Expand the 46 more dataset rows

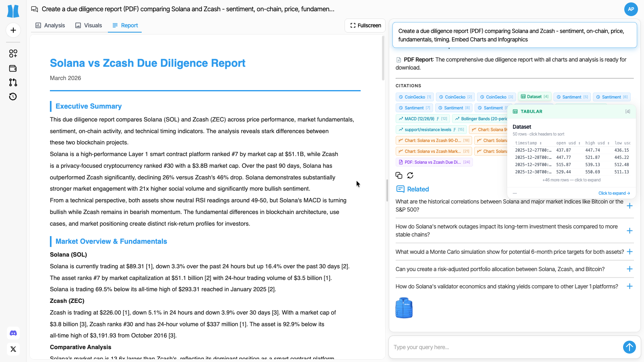(572, 180)
